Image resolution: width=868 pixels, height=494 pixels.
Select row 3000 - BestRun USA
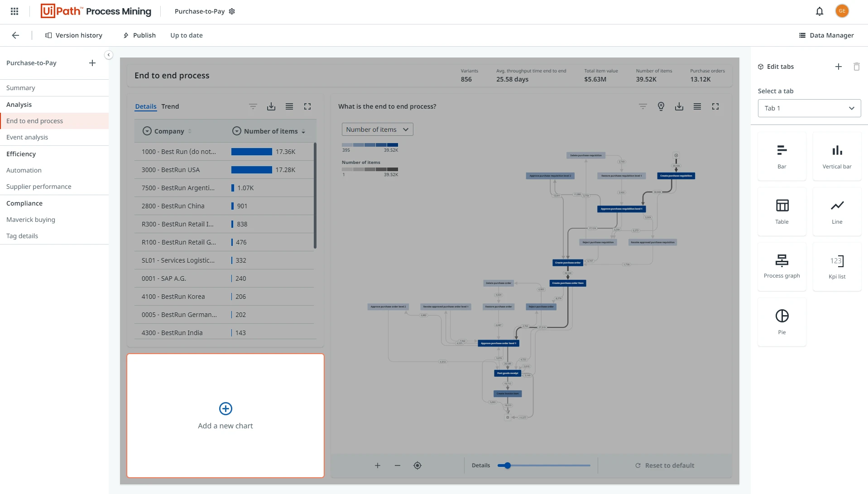point(224,170)
